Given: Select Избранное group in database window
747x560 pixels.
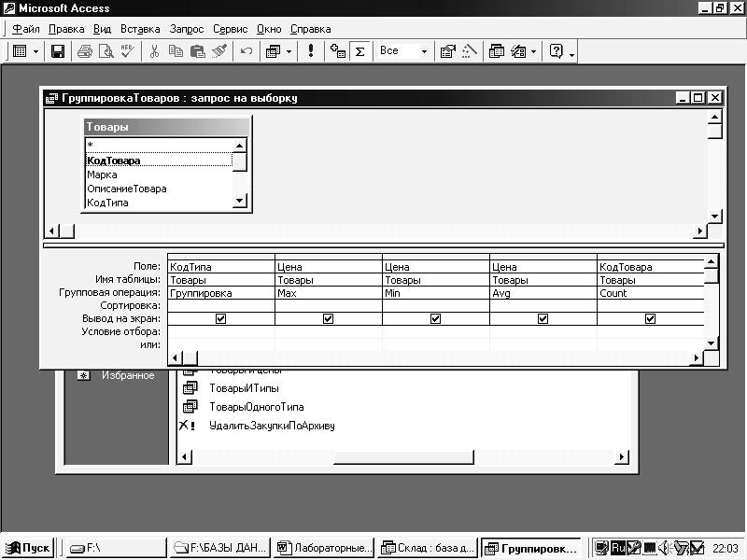Looking at the screenshot, I should tap(128, 376).
